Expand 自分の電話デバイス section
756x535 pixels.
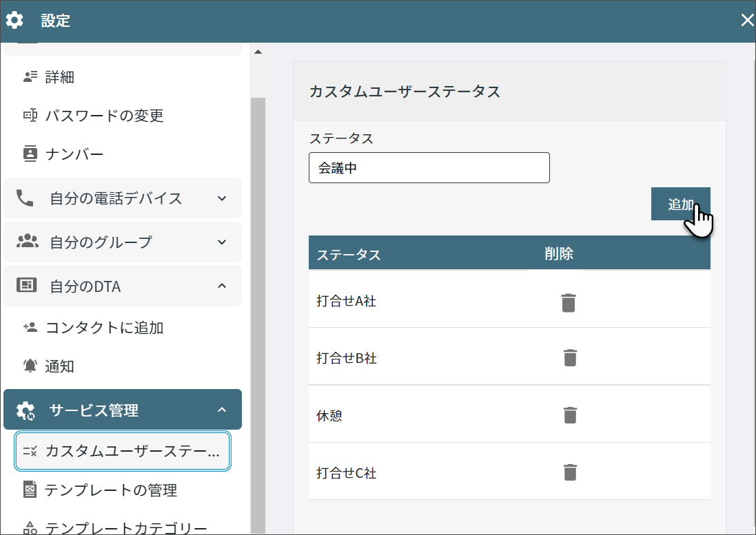click(x=123, y=198)
